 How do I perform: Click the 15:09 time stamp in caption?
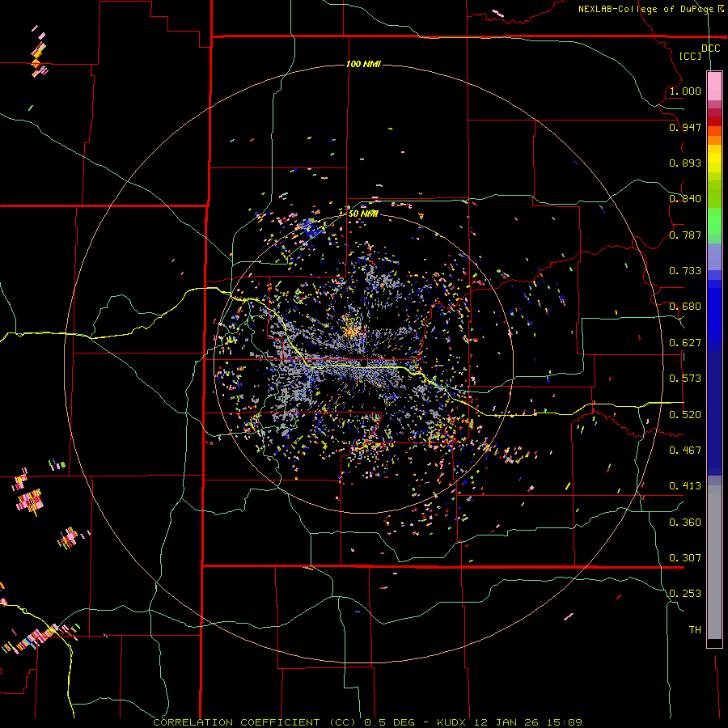pos(564,722)
